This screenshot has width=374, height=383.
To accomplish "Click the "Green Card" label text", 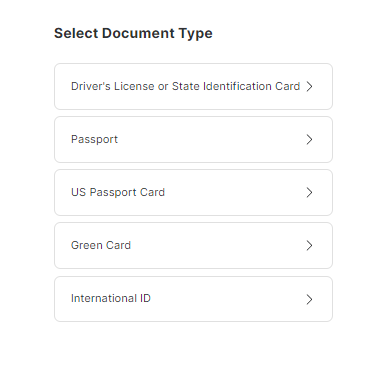I will [101, 245].
